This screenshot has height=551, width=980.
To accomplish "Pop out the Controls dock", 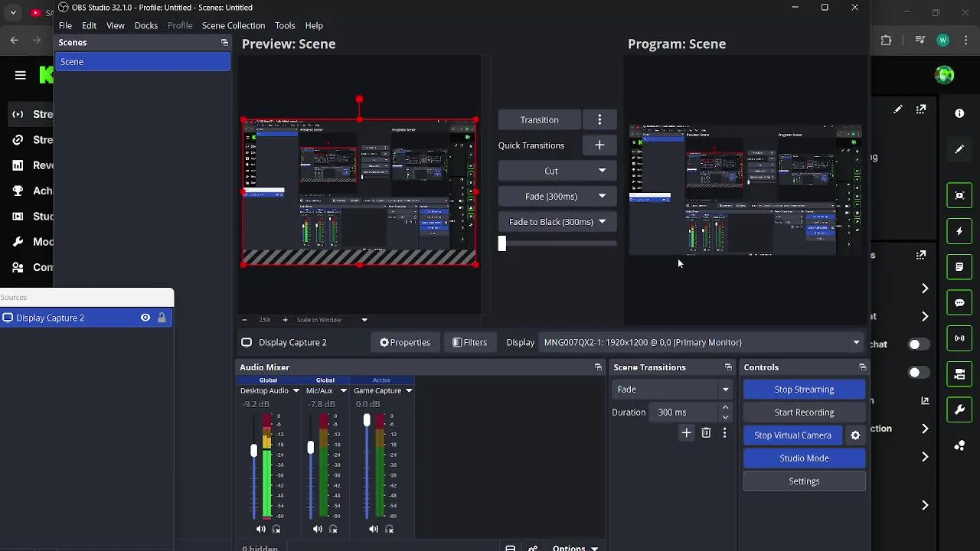I will pos(862,367).
